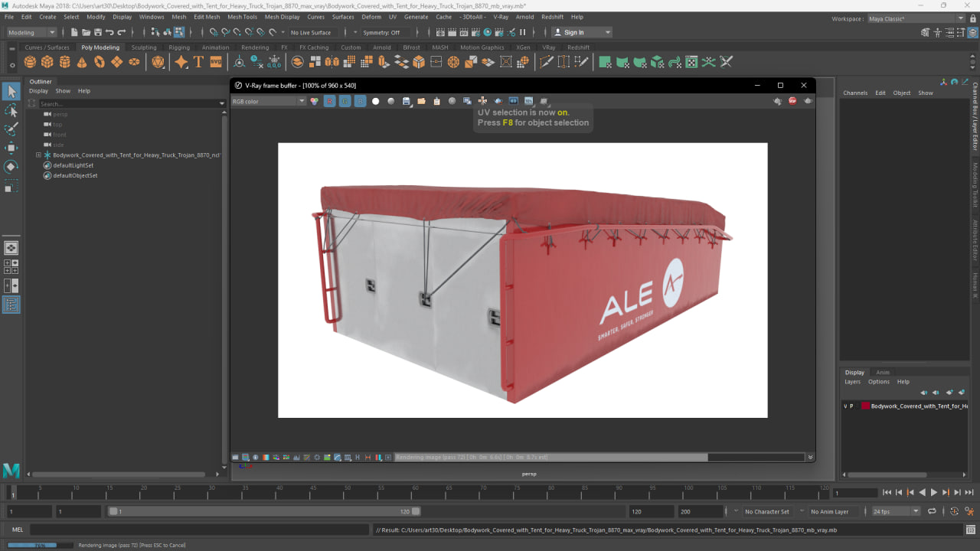
Task: Toggle the loop playback button
Action: 932,511
